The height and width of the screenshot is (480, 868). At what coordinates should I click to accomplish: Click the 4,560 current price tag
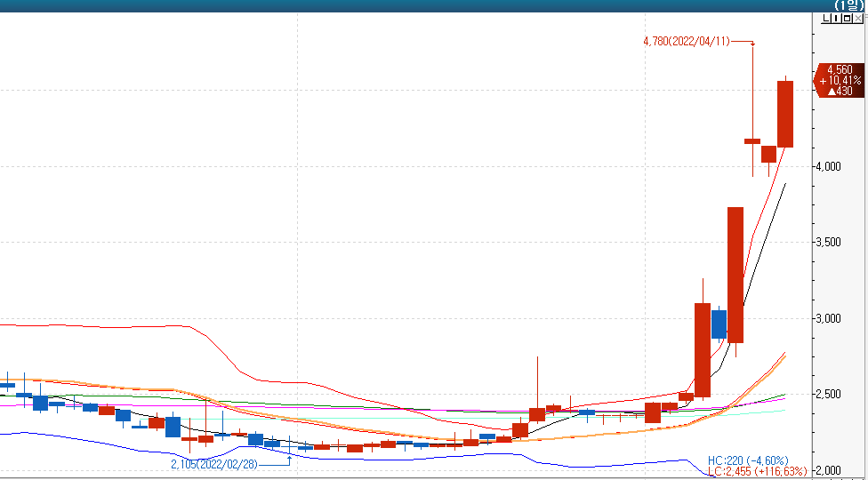click(x=840, y=80)
